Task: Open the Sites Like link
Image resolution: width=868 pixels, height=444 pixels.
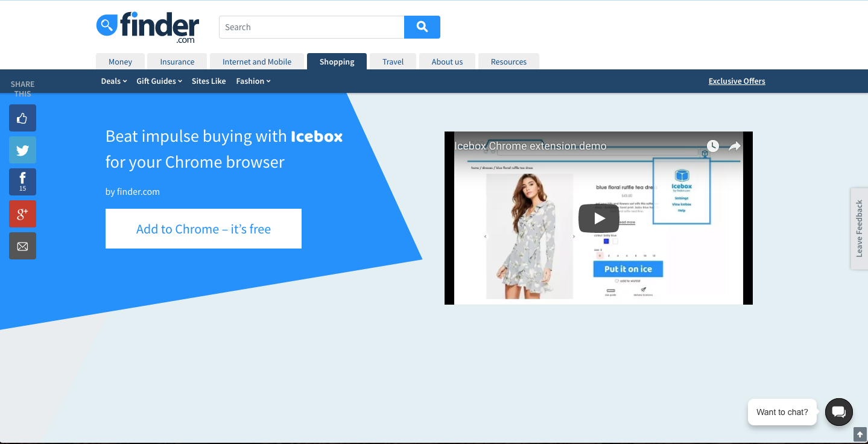Action: point(209,81)
